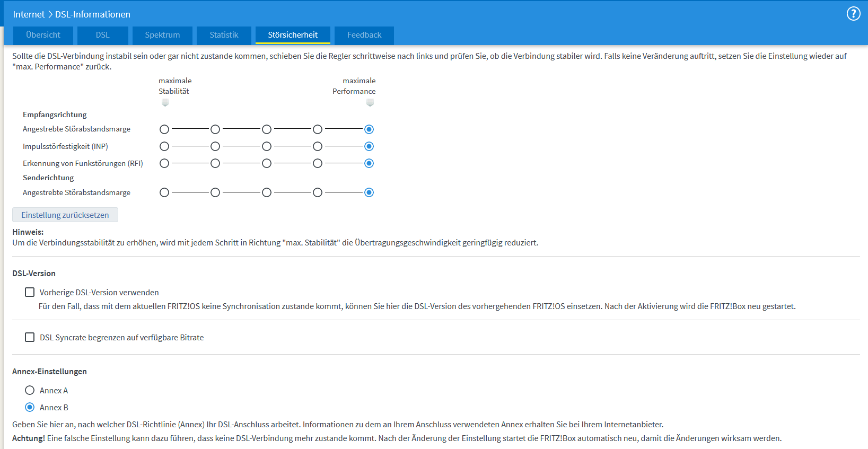This screenshot has height=449, width=868.
Task: Set Empfang Störabstandsmarge to maximale Stabilität
Action: click(164, 129)
